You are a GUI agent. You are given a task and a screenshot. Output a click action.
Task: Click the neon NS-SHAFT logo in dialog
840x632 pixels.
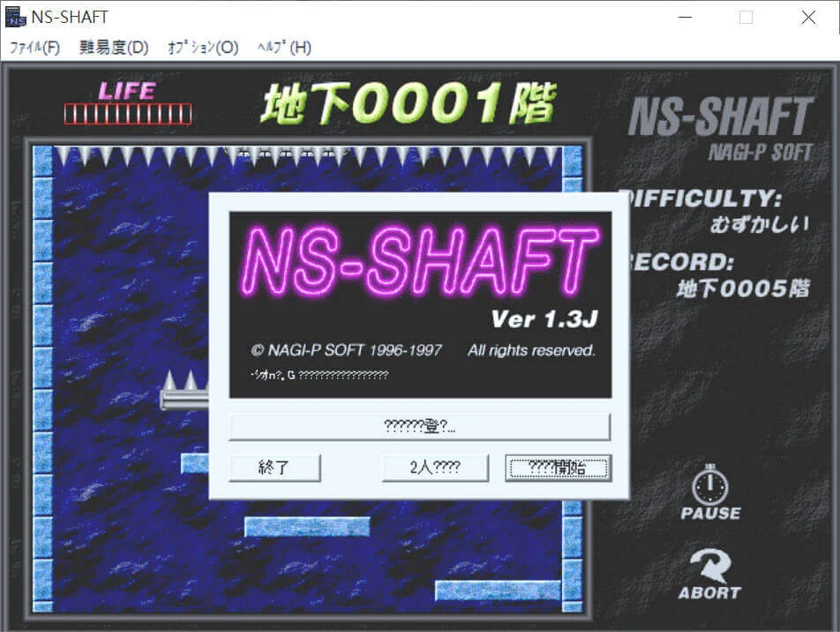click(420, 261)
